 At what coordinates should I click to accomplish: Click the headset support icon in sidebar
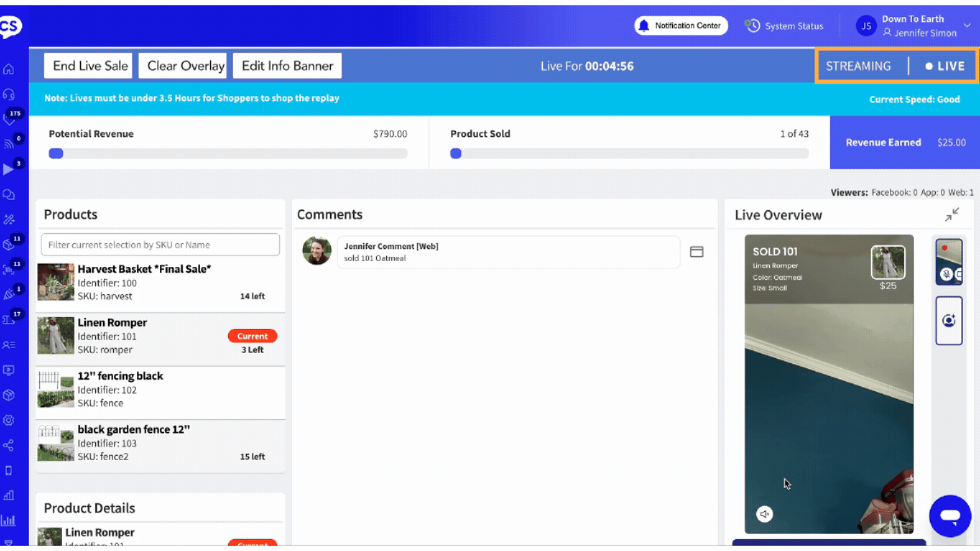tap(9, 94)
